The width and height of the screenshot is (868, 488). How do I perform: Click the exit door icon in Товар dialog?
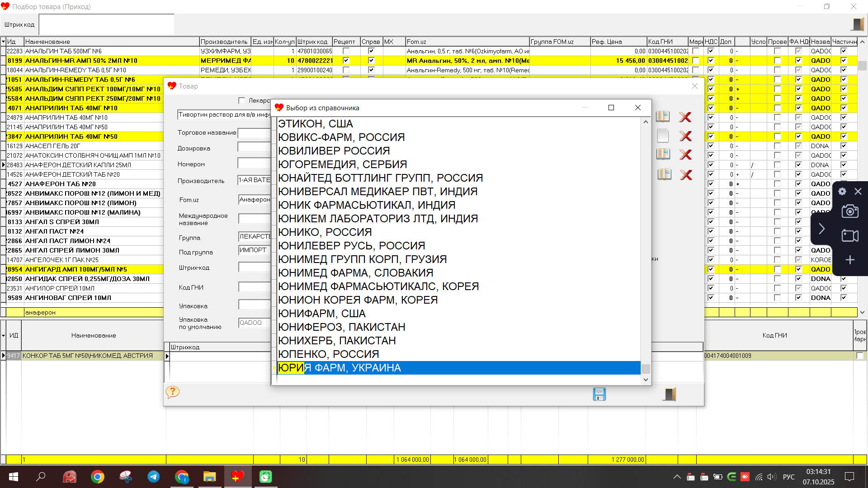[x=670, y=394]
